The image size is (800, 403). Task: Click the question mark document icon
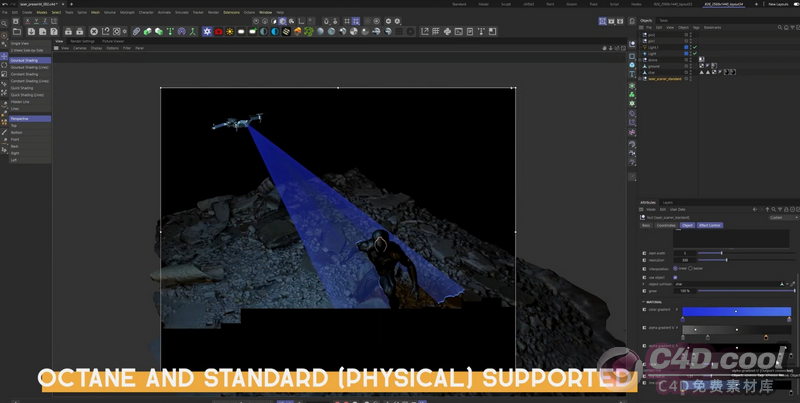54,32
